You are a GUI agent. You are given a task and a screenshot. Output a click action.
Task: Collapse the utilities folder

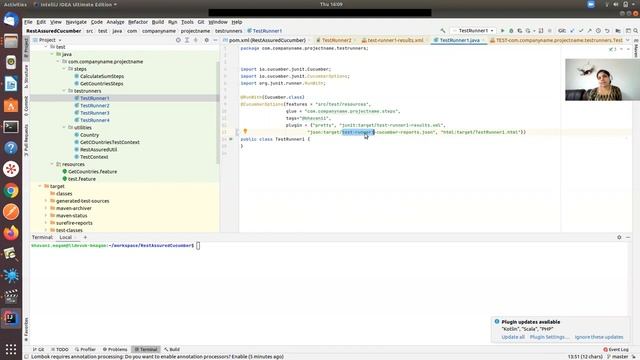pyautogui.click(x=64, y=128)
